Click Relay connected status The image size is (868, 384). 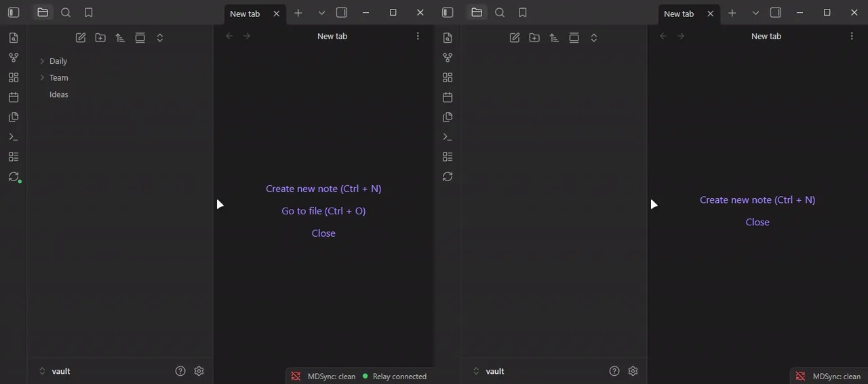click(x=395, y=377)
